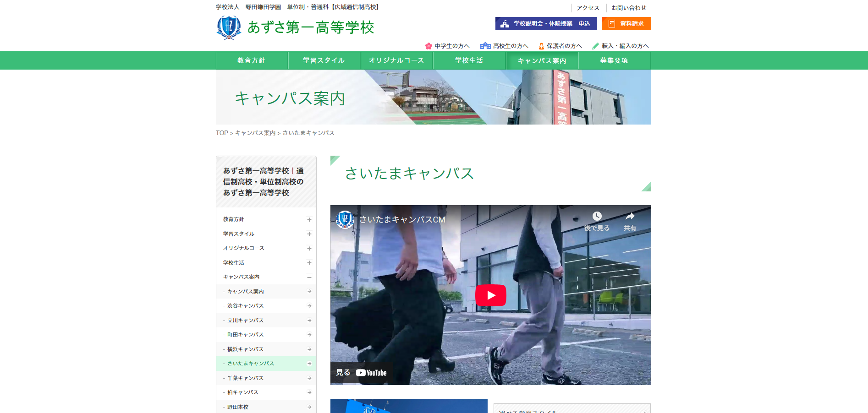This screenshot has width=868, height=413.
Task: Open 立川キャンパス in the sidebar
Action: pyautogui.click(x=266, y=321)
